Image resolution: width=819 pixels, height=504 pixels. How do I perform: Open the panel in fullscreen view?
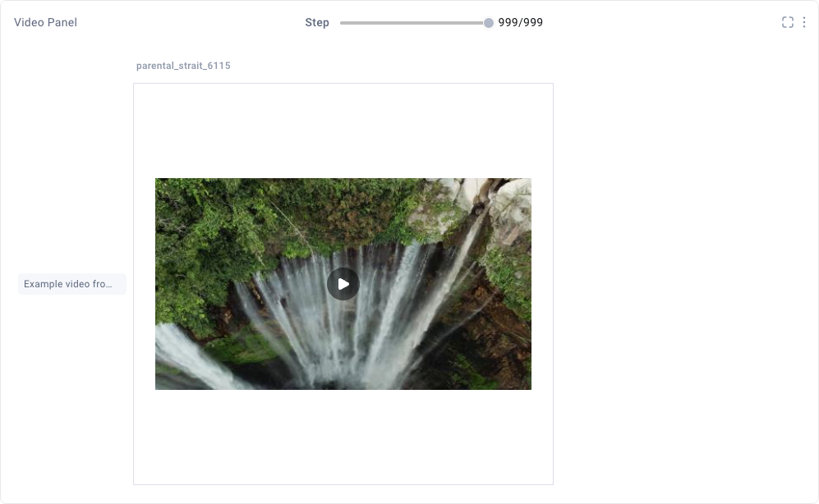(x=788, y=22)
